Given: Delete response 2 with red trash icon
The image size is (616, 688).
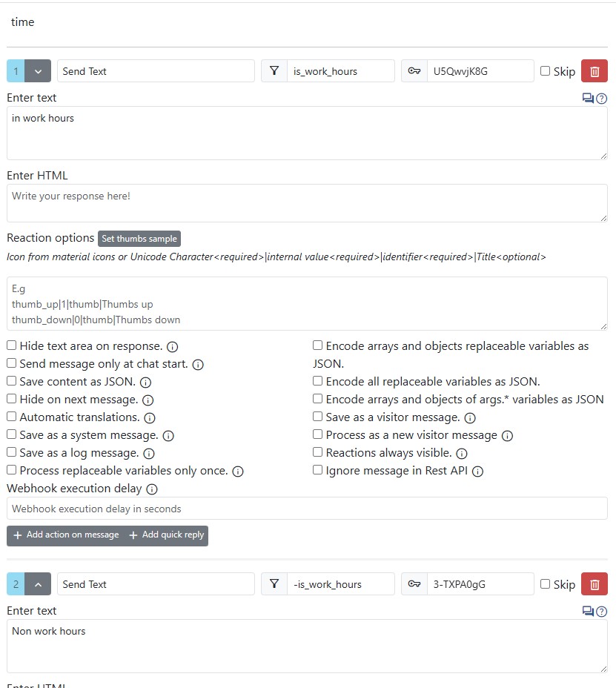Looking at the screenshot, I should 594,584.
